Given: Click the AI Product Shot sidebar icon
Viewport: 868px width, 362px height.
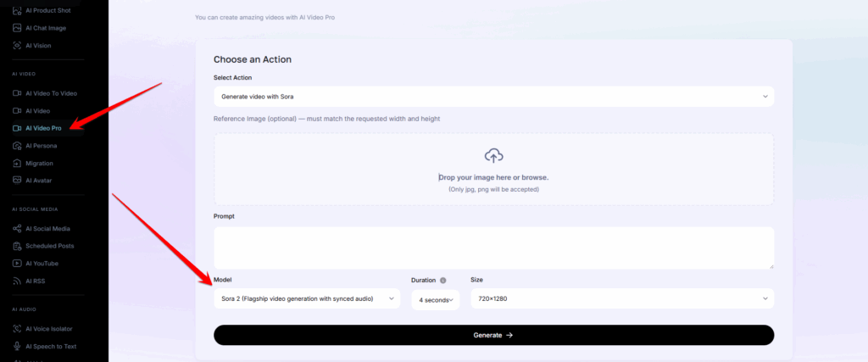Looking at the screenshot, I should pos(17,11).
